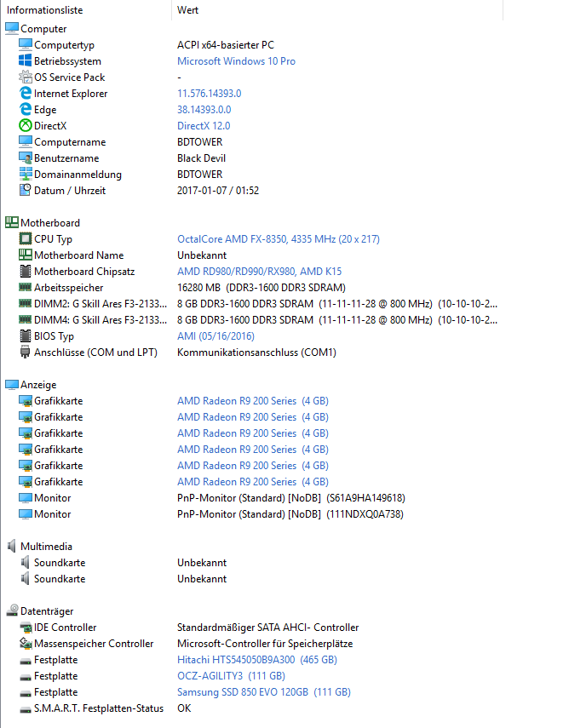Click the Microsoft-Controller für Speicherplätze value
Screen dimensions: 569x728
coord(265,644)
